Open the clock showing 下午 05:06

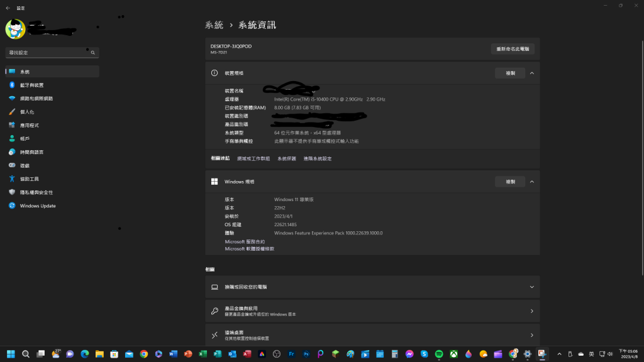tap(629, 354)
